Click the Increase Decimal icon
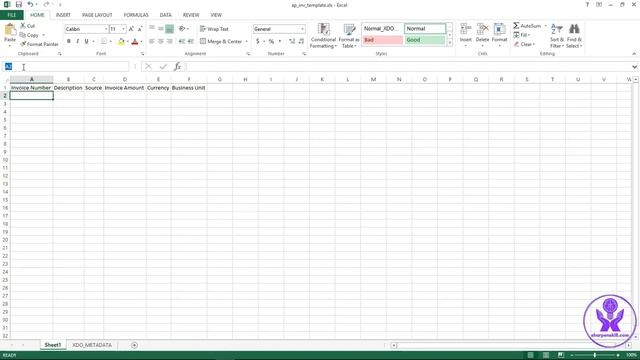The height and width of the screenshot is (360, 640). coord(292,41)
